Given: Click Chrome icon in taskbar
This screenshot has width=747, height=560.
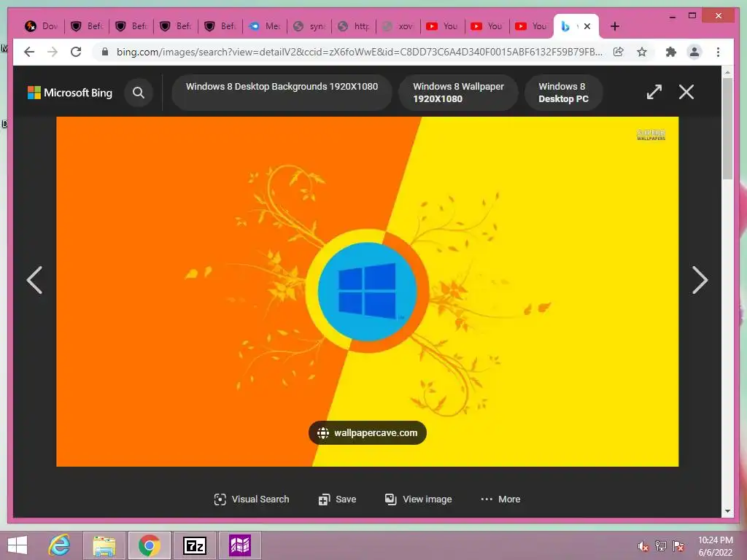Looking at the screenshot, I should coord(149,545).
